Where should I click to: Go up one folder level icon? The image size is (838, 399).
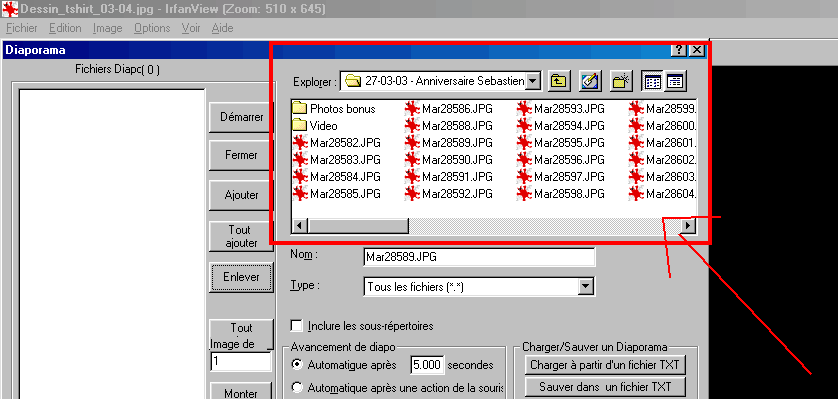559,81
